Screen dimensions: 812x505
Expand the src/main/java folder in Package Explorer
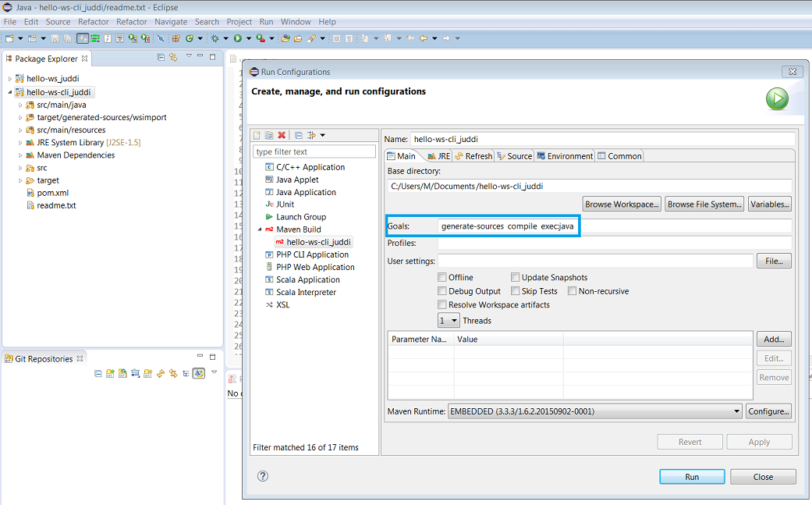(x=20, y=105)
